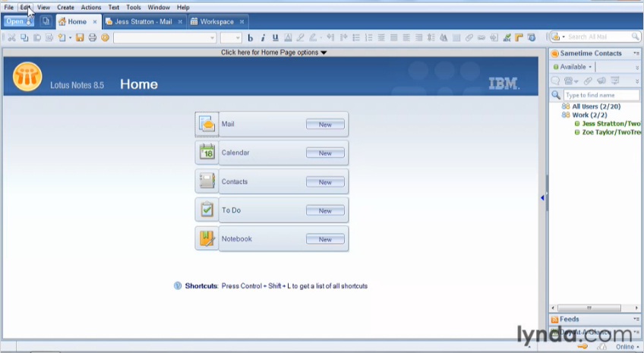Click New button for Notebook
Screen dimensions: 644x353
[325, 239]
